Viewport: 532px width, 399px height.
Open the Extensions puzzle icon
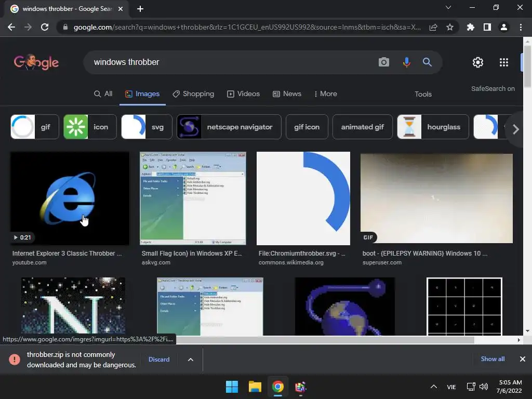470,27
